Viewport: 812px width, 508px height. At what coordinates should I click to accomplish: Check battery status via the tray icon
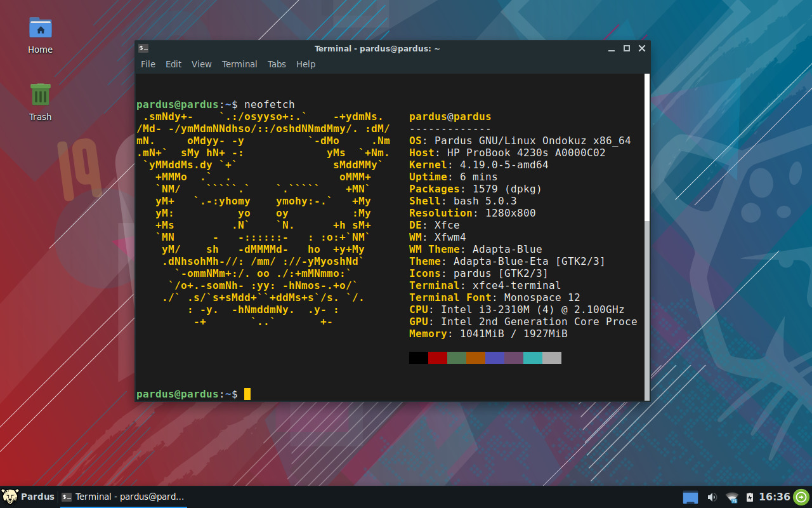[750, 497]
